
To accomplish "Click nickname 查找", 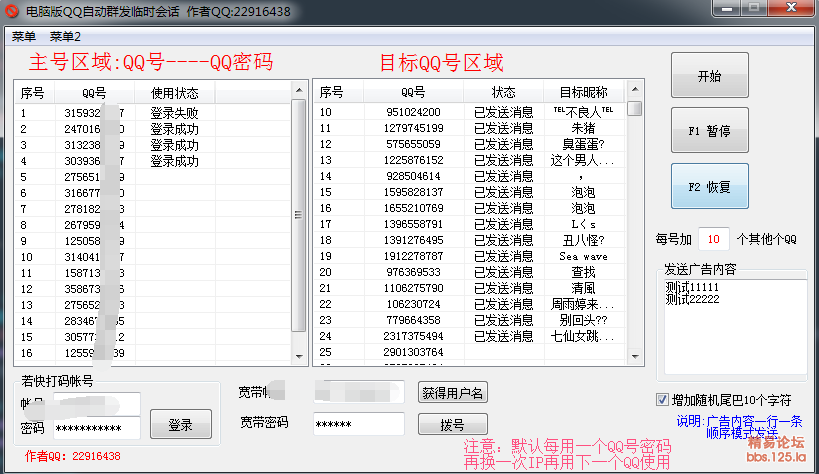I will click(x=583, y=272).
